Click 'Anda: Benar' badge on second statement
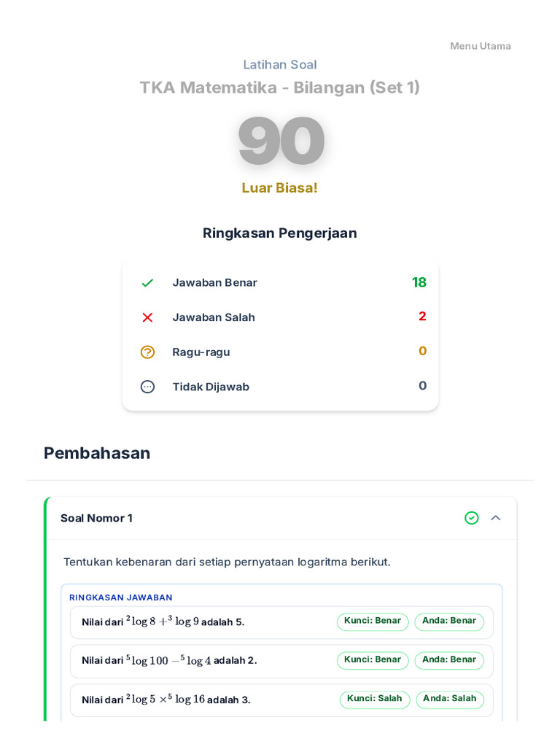Screen dimensions: 560x747 [449, 660]
